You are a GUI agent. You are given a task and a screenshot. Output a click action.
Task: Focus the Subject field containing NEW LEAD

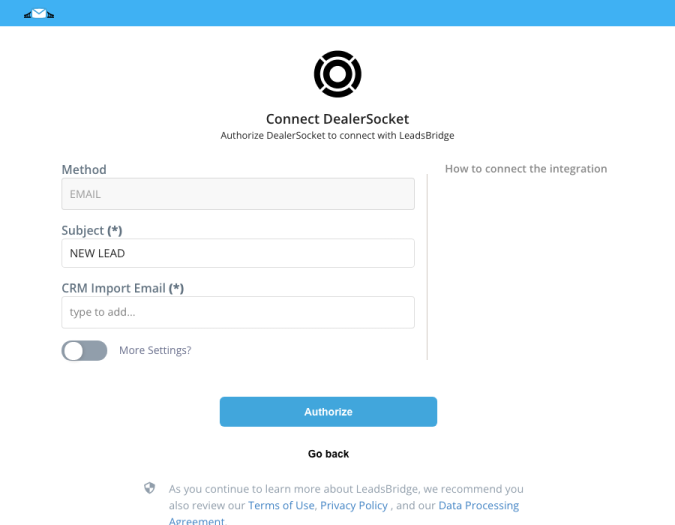click(238, 253)
